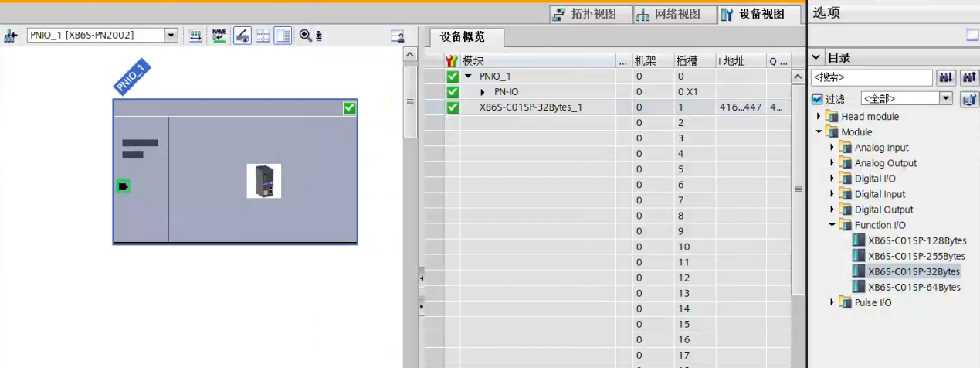Click the NAME device naming toolbar icon
The width and height of the screenshot is (980, 368).
219,36
